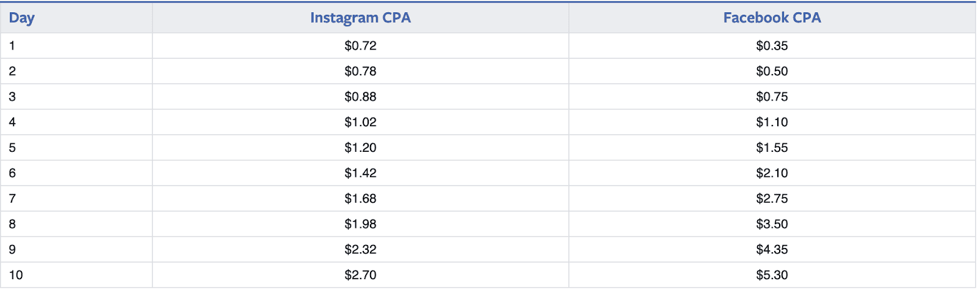Click the Instagram value $0.78
Viewport: 980px width, 289px height.
pos(360,72)
